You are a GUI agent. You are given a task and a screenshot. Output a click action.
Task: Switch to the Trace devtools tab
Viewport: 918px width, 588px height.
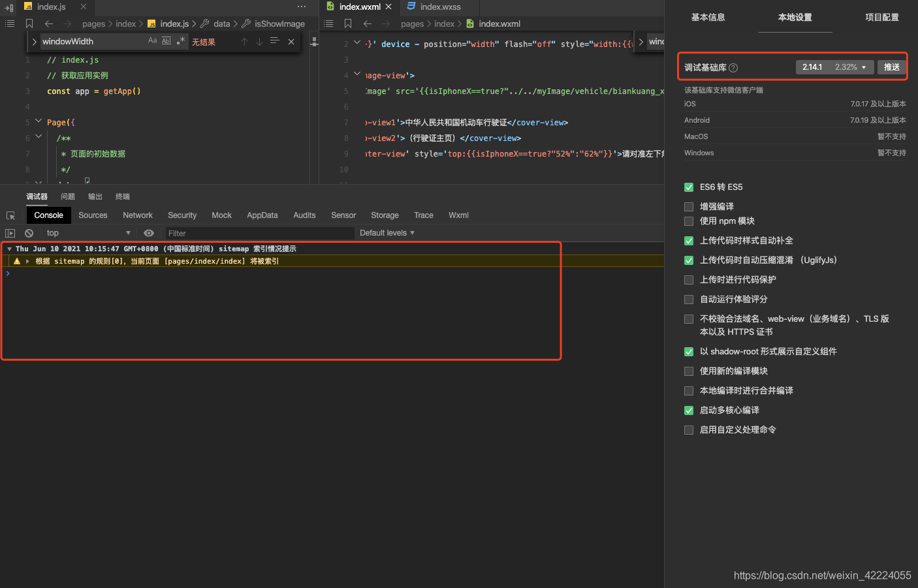[x=424, y=215]
